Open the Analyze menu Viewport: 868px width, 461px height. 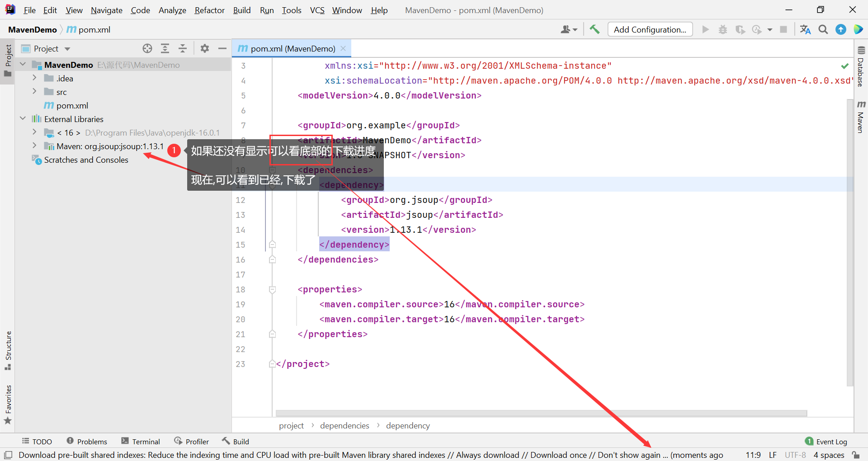tap(172, 10)
